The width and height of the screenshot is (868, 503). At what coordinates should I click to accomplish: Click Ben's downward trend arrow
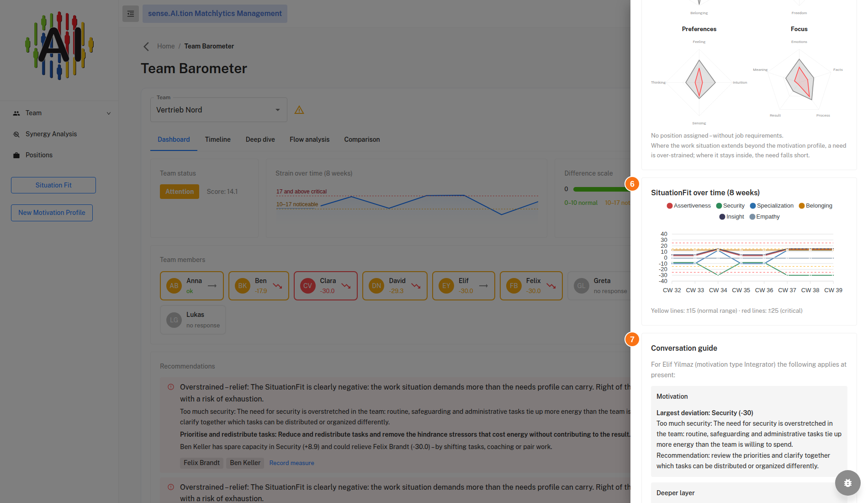click(x=278, y=286)
